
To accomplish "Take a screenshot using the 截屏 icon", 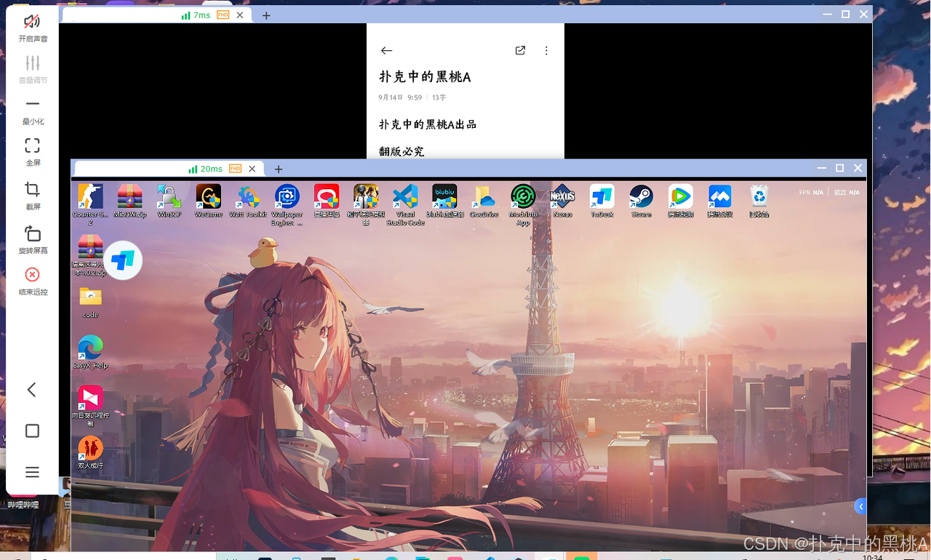I will 33,196.
